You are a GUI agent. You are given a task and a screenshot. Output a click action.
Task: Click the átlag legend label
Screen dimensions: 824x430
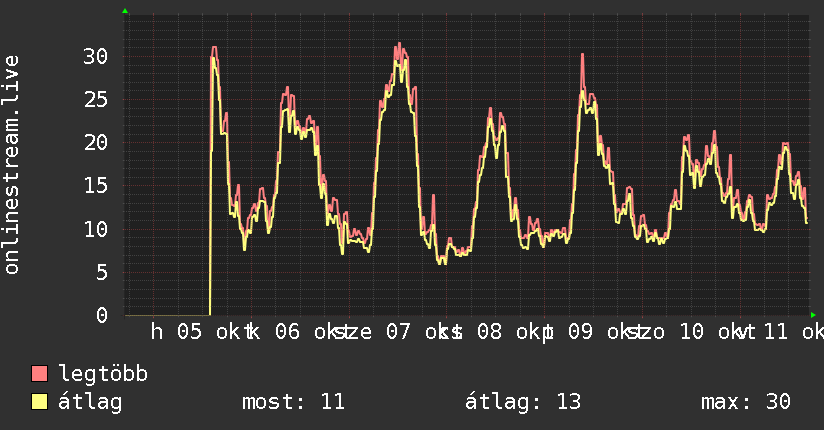pyautogui.click(x=90, y=402)
